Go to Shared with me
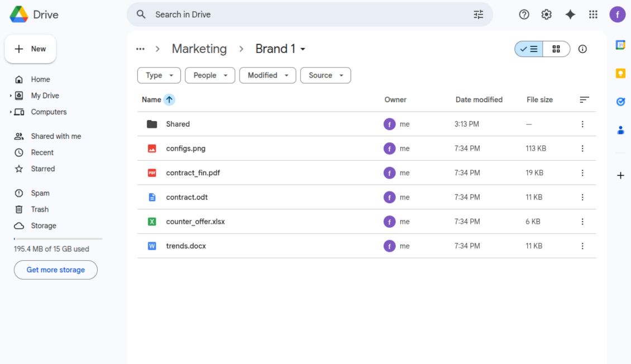 coord(56,136)
